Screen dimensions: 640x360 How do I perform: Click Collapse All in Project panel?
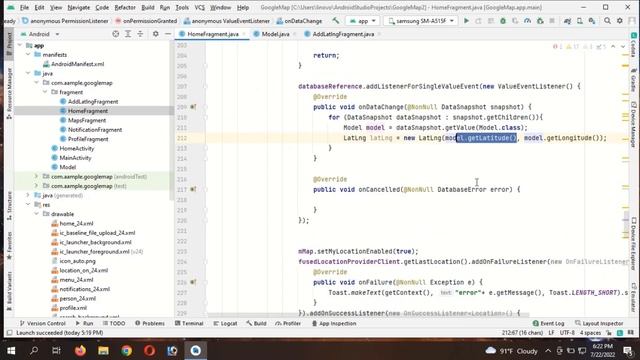[140, 34]
